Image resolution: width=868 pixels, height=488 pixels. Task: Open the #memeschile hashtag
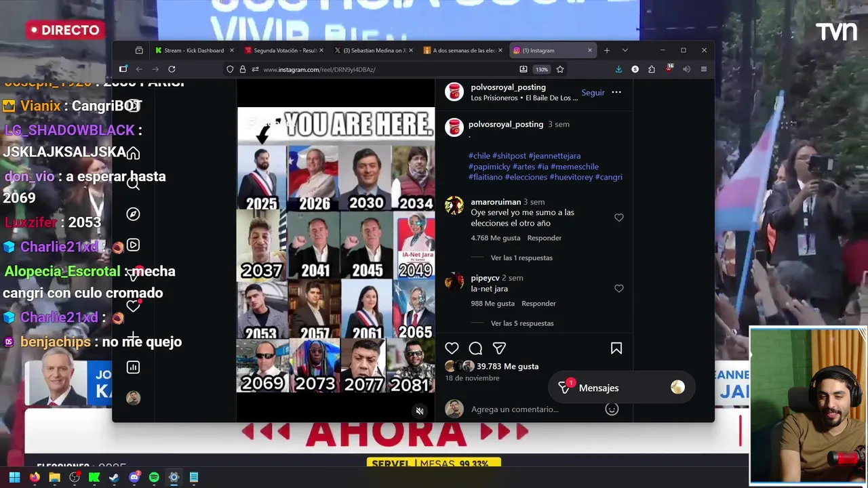point(574,167)
